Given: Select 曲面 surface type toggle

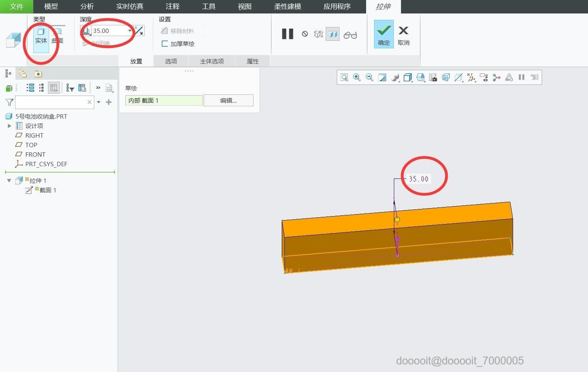Looking at the screenshot, I should (x=57, y=35).
